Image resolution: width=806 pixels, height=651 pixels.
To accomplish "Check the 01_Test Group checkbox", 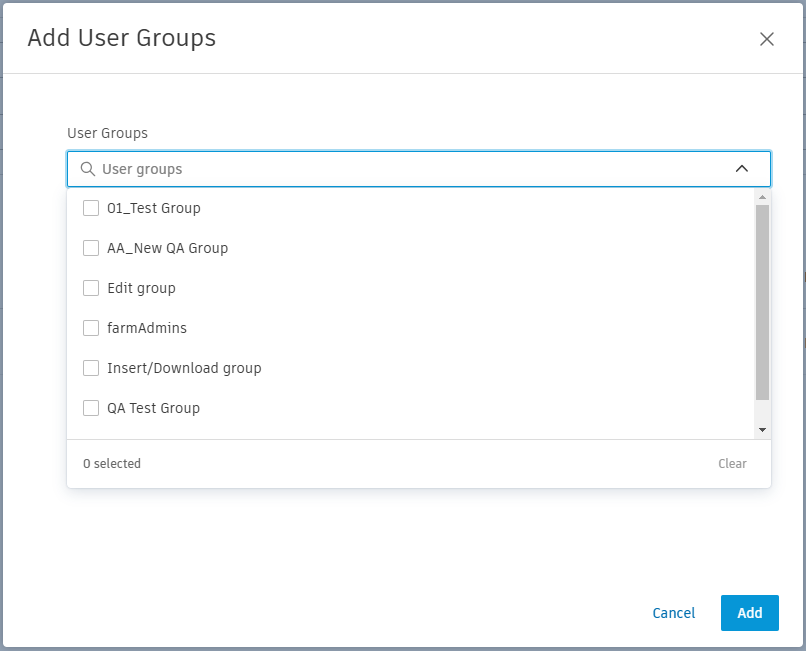I will [x=91, y=208].
